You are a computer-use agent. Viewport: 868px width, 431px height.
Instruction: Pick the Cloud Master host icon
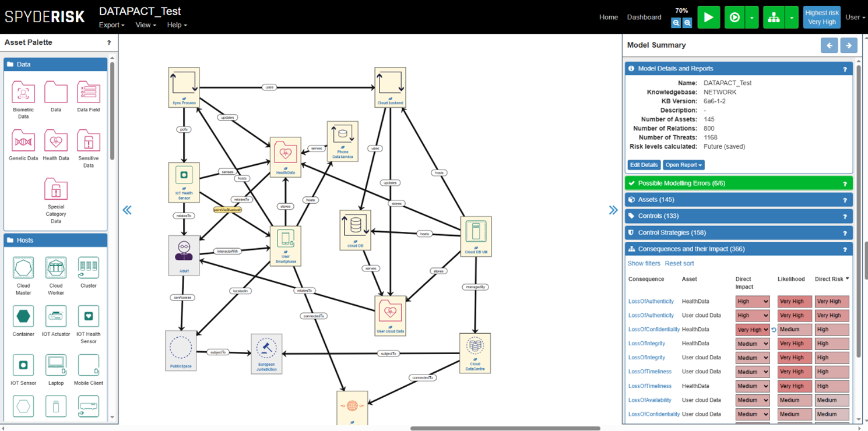23,269
